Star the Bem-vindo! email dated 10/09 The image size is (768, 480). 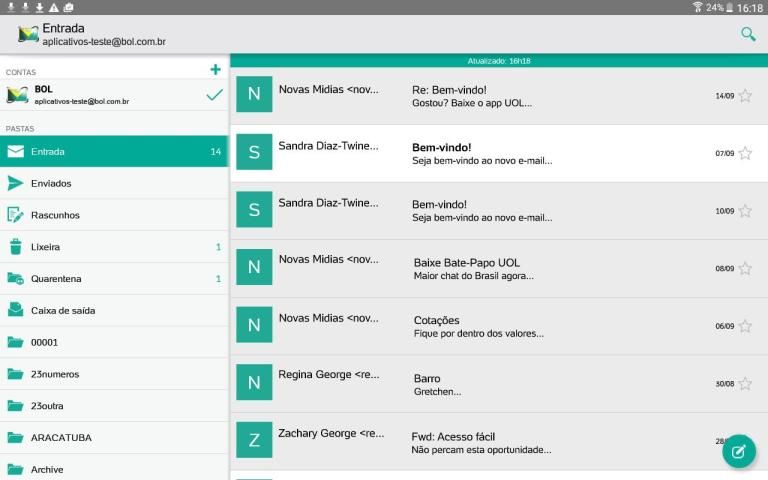tap(745, 211)
